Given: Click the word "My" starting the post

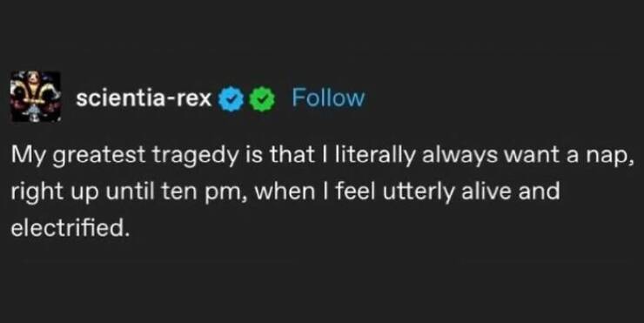Looking at the screenshot, I should (29, 156).
